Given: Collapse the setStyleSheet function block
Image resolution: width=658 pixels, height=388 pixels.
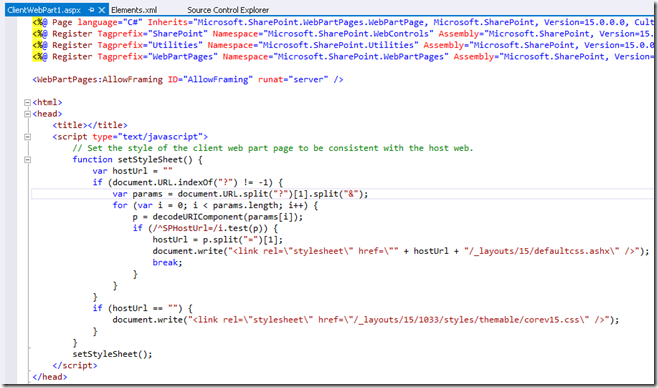Looking at the screenshot, I should click(x=27, y=159).
